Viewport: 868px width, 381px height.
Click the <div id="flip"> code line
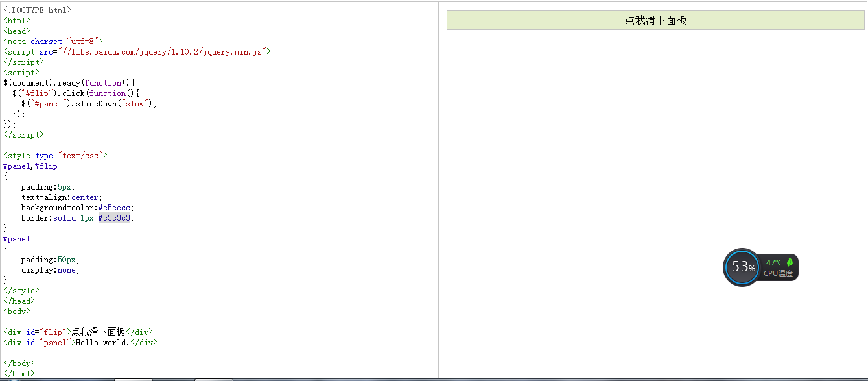pyautogui.click(x=78, y=332)
